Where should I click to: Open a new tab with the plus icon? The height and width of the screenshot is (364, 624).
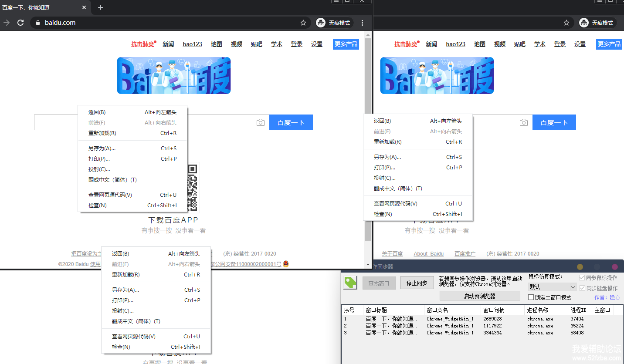tap(101, 7)
